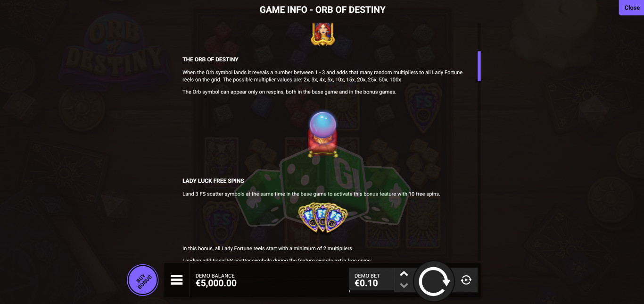Increase the demo bet with up arrow

point(404,274)
